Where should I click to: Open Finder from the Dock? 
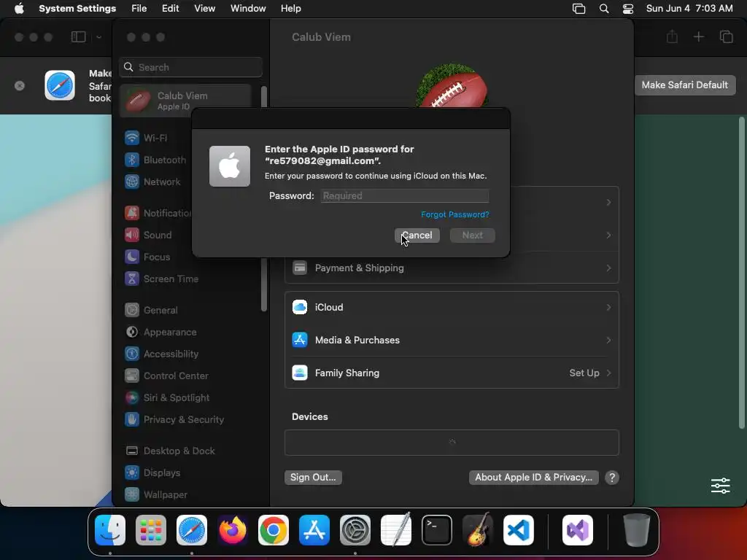pos(110,530)
